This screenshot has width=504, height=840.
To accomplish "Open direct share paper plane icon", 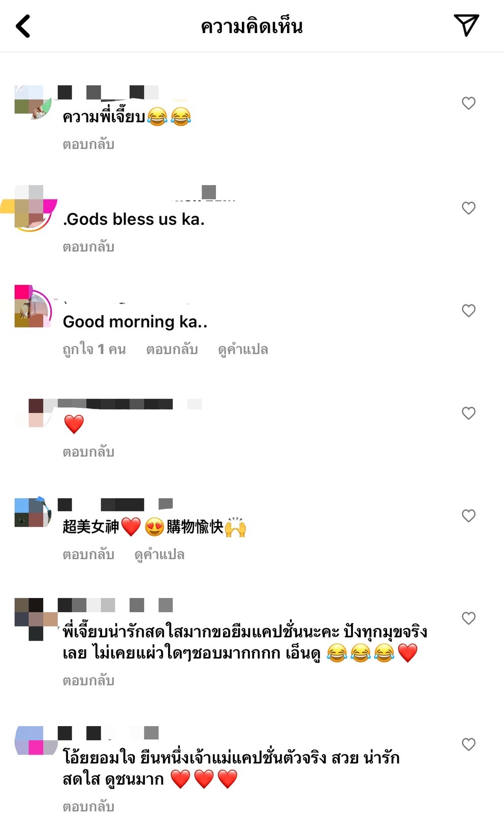I will [466, 25].
